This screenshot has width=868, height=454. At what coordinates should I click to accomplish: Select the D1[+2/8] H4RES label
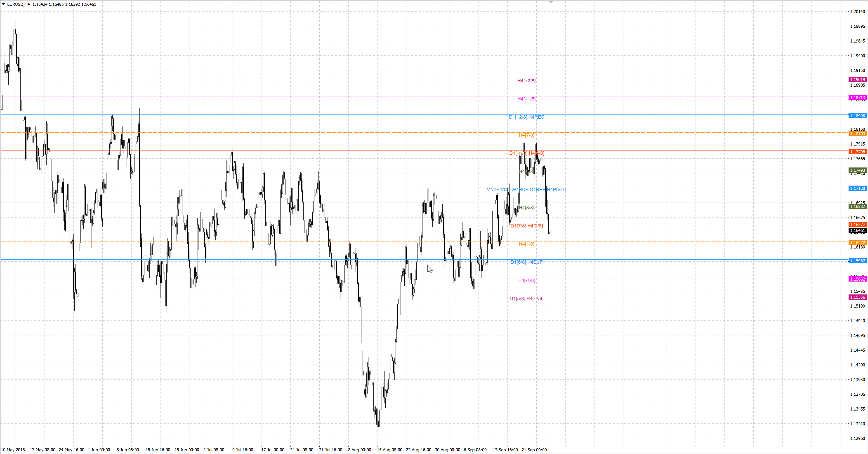[526, 117]
